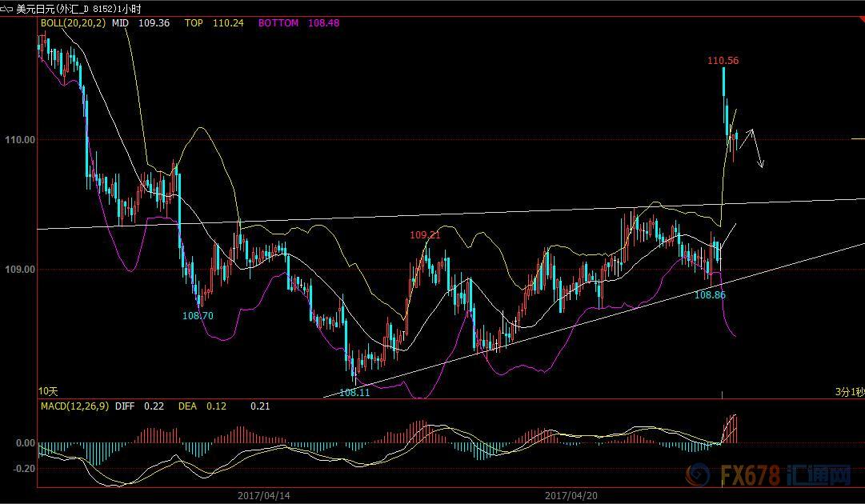This screenshot has width=865, height=504.
Task: Click the 3分1秒 countdown timer label
Action: [849, 391]
